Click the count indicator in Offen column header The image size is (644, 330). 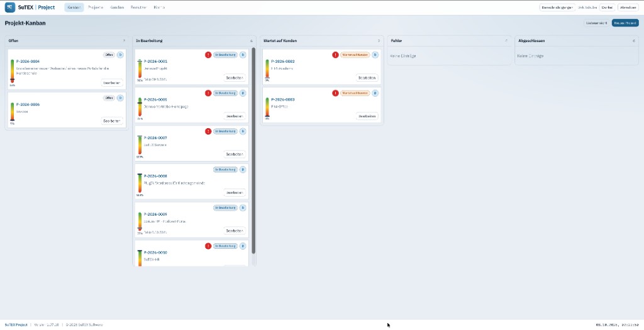coord(124,41)
